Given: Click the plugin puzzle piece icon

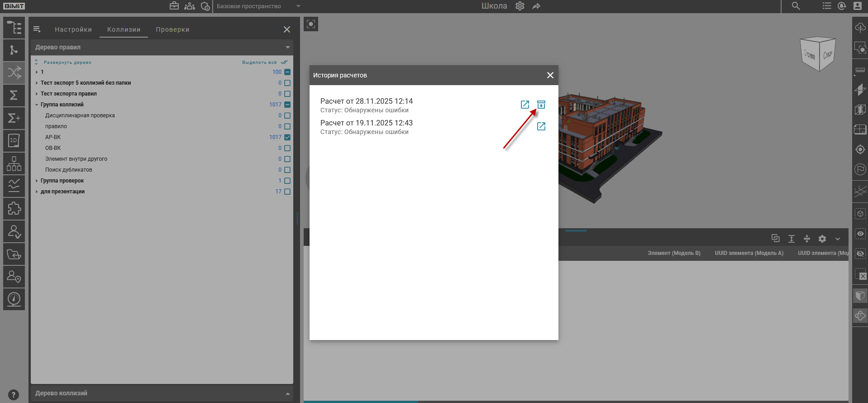Looking at the screenshot, I should coord(14,209).
